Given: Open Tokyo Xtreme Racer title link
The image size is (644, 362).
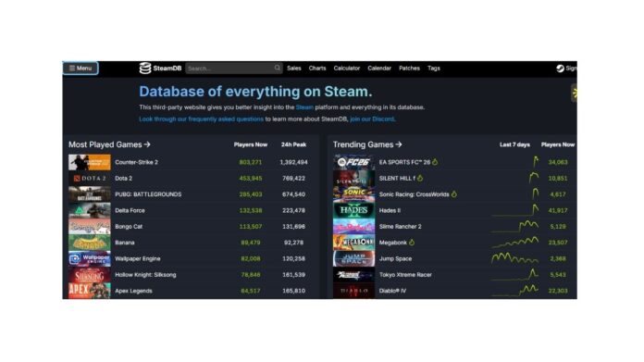Looking at the screenshot, I should coord(405,274).
